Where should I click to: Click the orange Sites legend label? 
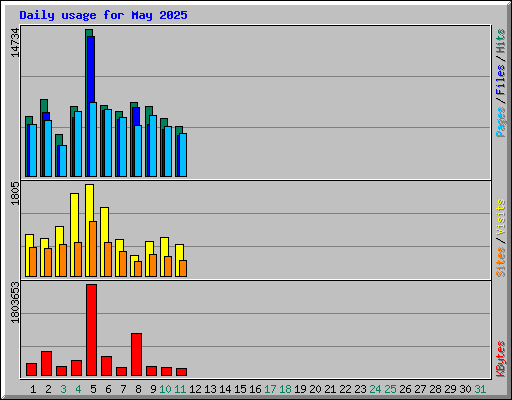click(501, 262)
